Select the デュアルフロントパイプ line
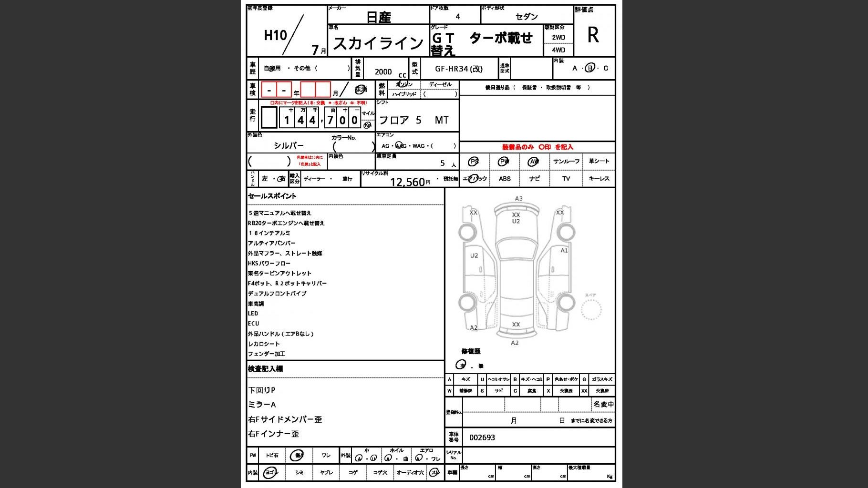868x488 pixels. click(x=277, y=294)
